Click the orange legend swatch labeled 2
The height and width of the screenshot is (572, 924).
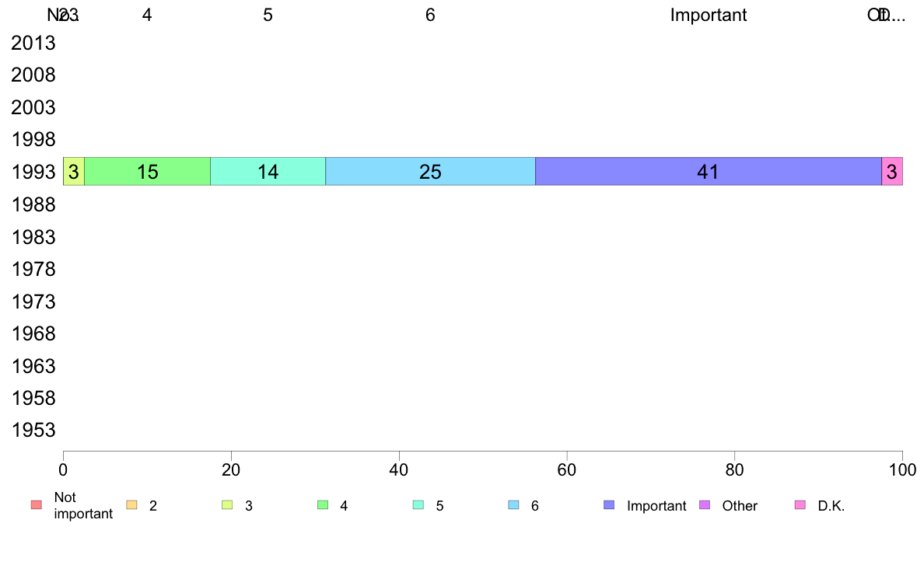132,505
